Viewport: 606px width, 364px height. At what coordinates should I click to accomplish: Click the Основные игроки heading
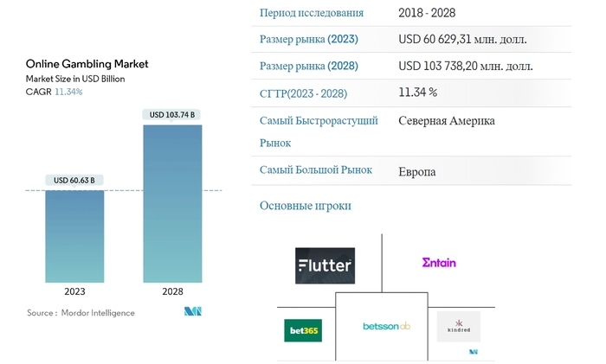point(306,206)
